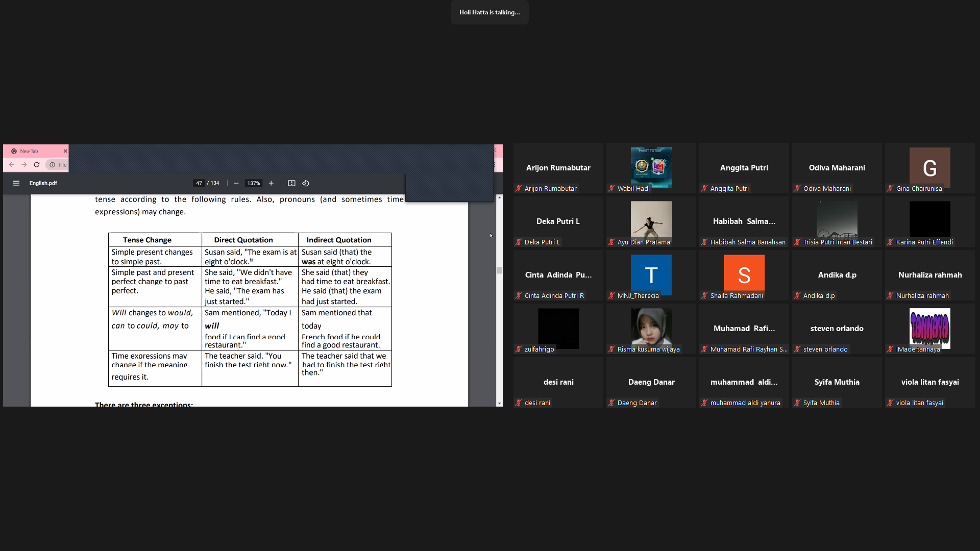
Task: Click the PDF vertical scrollbar thumb
Action: tap(499, 270)
